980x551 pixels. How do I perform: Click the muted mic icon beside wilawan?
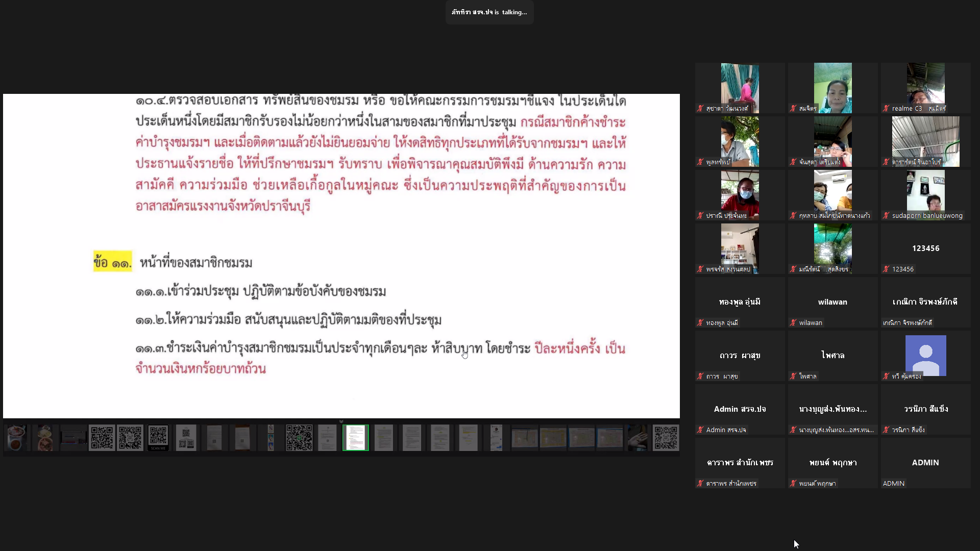pos(793,323)
